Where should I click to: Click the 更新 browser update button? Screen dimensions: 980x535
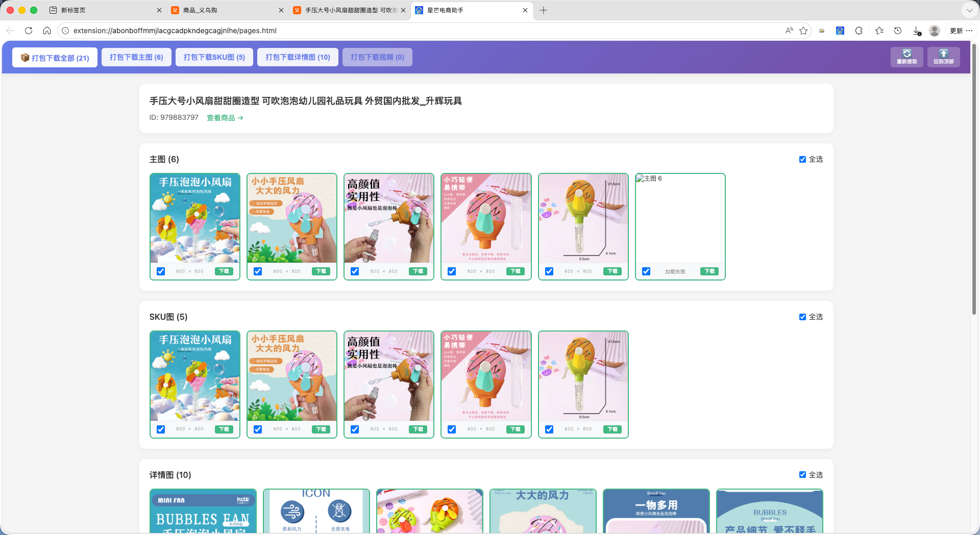[957, 31]
